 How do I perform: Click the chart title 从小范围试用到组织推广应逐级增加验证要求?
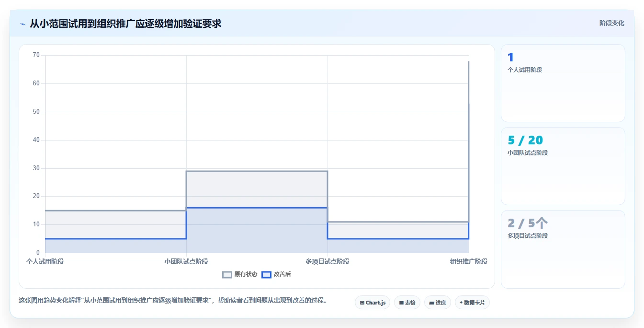click(x=125, y=23)
